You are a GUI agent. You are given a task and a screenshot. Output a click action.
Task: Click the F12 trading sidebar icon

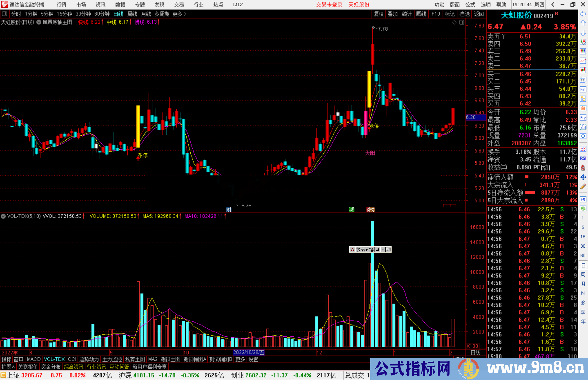click(x=583, y=118)
